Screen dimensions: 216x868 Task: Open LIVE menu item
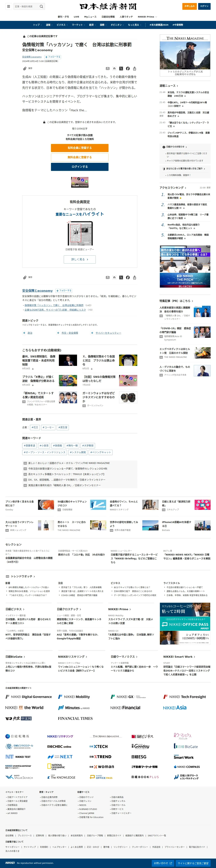(76, 17)
